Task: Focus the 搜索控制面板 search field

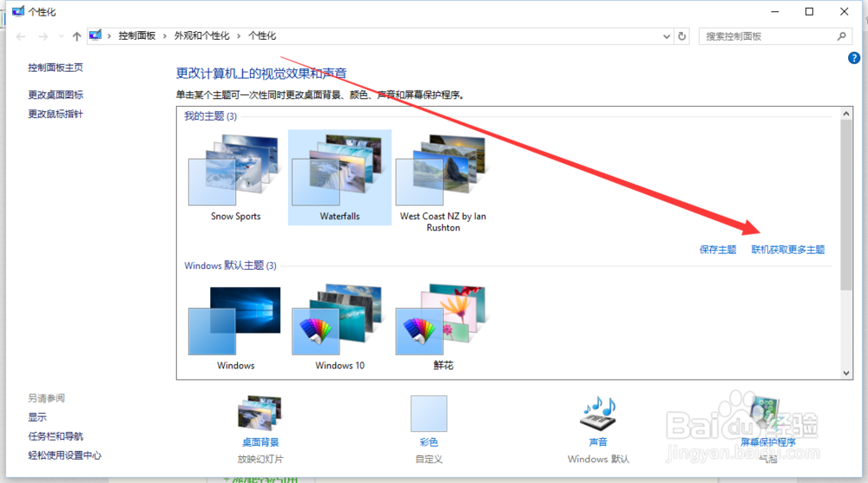Action: point(775,36)
